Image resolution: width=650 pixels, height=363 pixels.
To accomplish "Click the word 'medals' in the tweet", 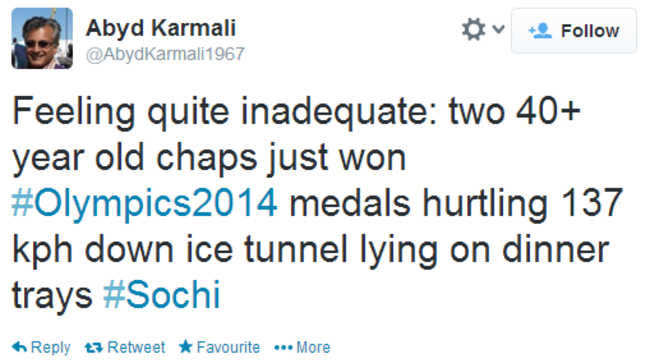I will tap(349, 203).
